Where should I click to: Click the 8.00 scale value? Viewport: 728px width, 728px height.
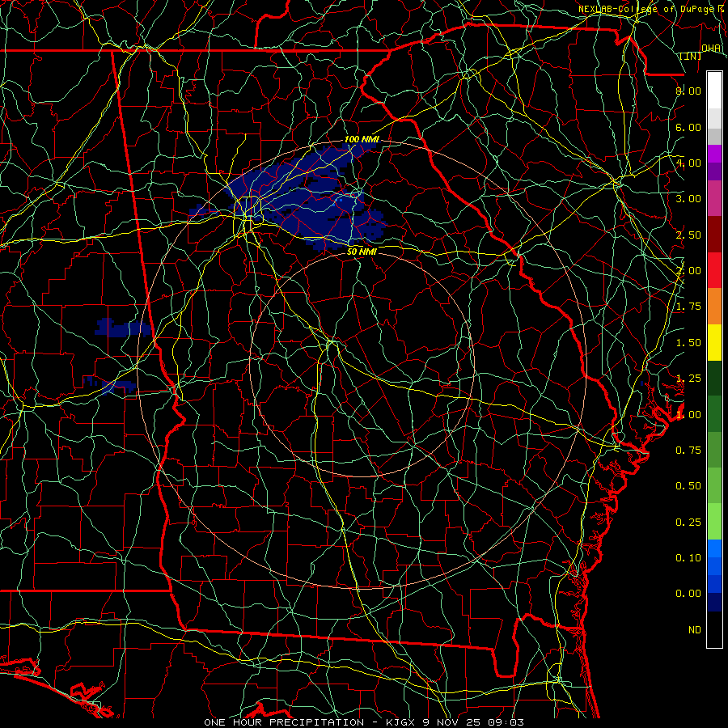point(688,91)
